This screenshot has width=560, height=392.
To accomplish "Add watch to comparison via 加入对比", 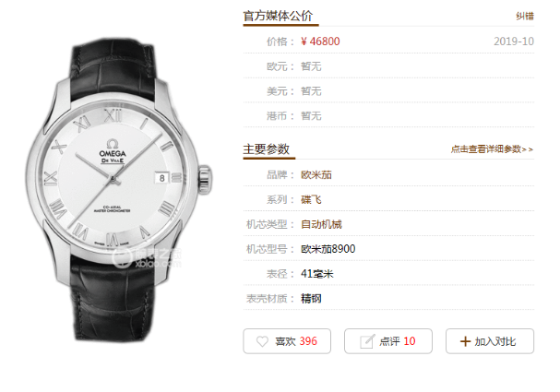I will (x=490, y=341).
